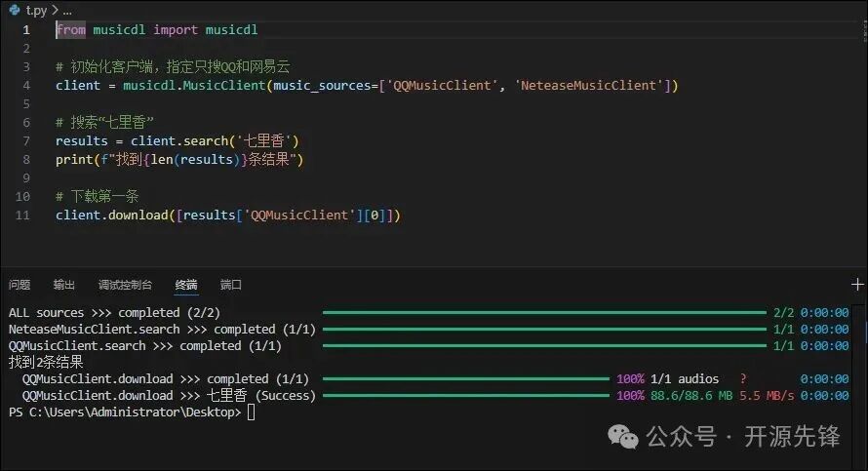
Task: Click 'ALL sources >>> completed (2/2)' terminal line
Action: point(114,313)
